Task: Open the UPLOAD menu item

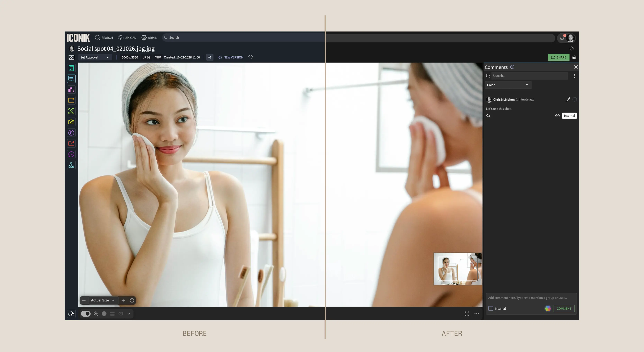Action: point(127,38)
